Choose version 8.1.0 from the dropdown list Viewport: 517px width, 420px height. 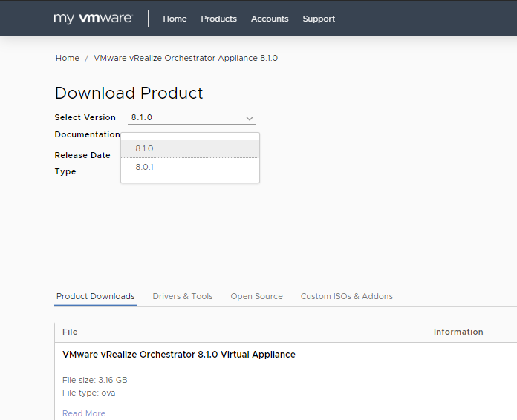[x=190, y=148]
